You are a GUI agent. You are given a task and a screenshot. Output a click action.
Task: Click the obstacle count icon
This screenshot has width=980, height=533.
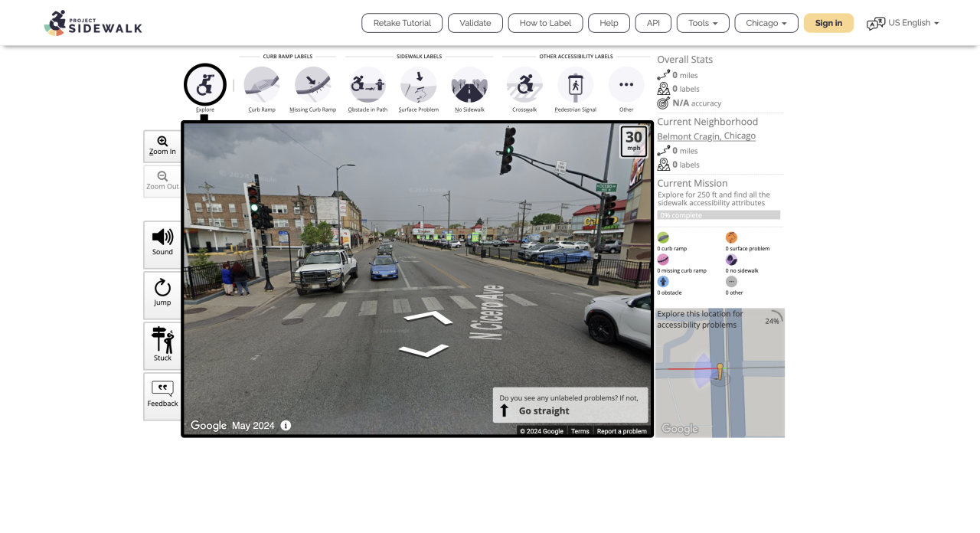(663, 282)
